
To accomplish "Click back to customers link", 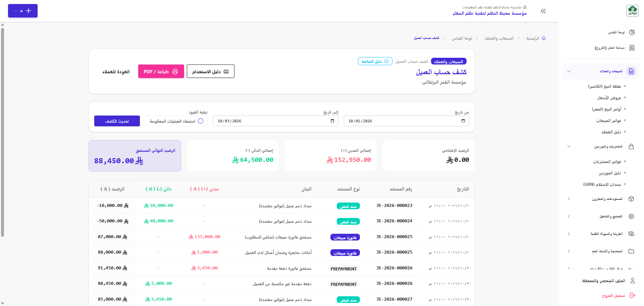I will [116, 72].
